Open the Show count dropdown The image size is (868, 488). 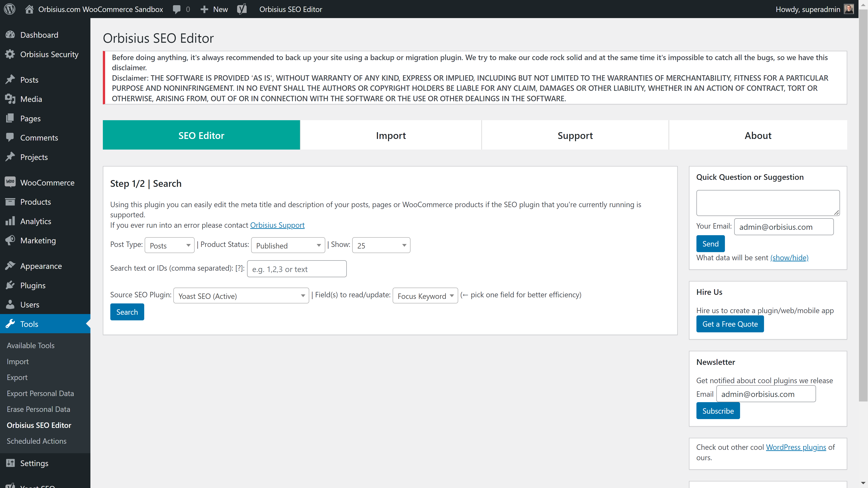pos(381,245)
